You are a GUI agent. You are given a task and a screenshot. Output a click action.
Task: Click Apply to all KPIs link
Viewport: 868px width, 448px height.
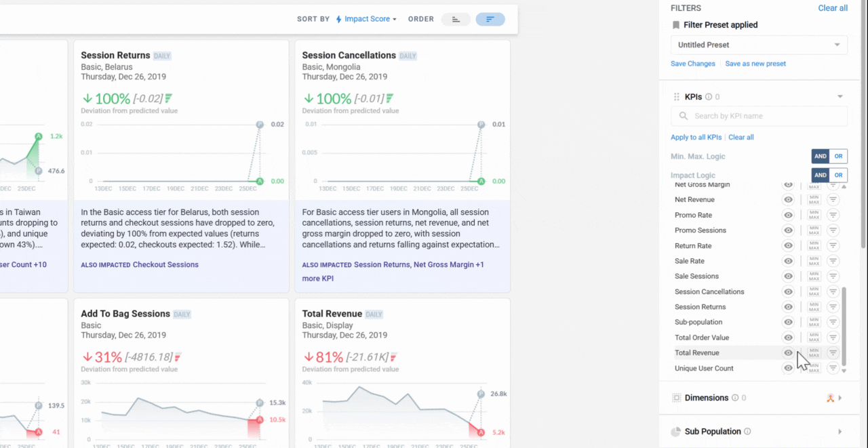[696, 137]
